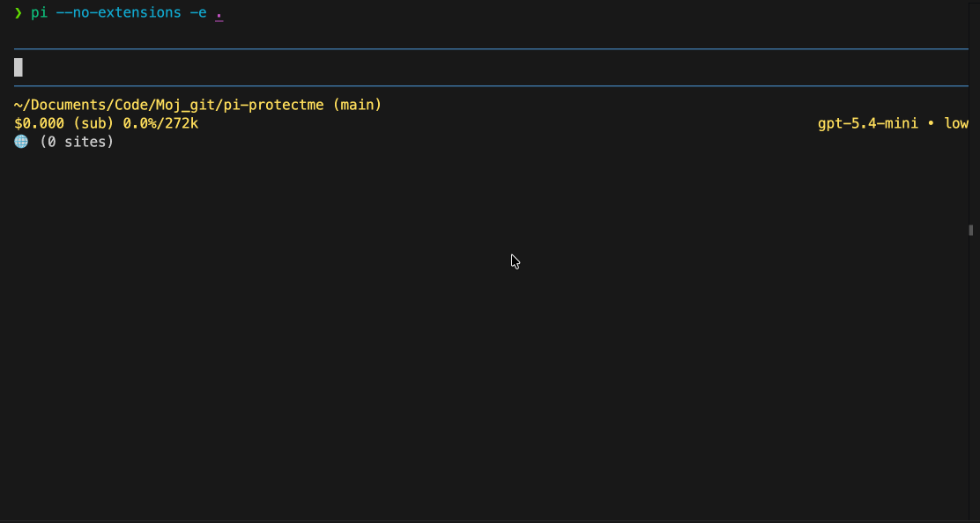Click the '$0.000' cost value

point(39,123)
